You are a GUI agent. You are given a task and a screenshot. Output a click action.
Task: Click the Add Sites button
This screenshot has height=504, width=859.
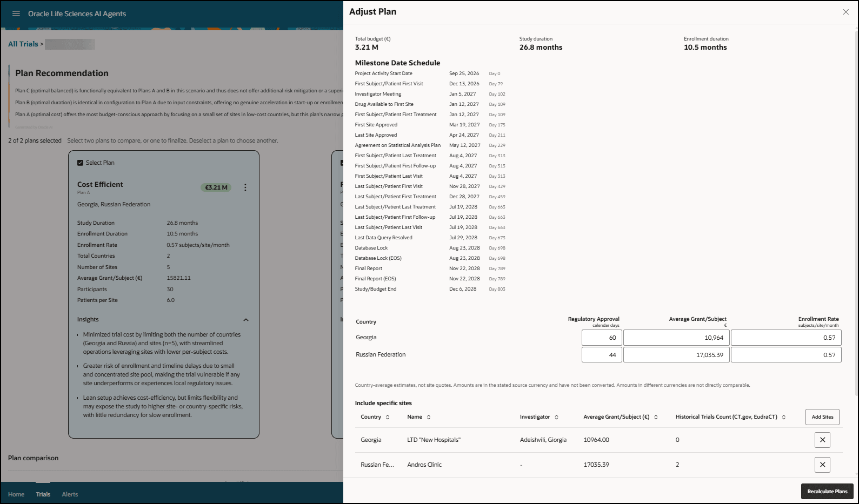coord(822,417)
